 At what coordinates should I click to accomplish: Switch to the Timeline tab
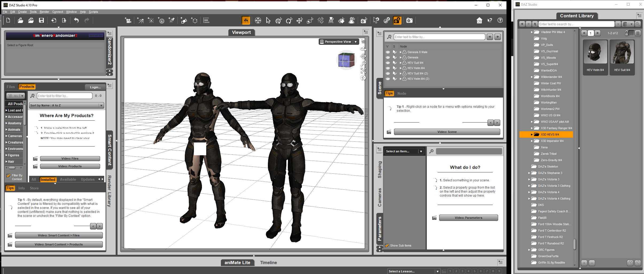(x=268, y=263)
